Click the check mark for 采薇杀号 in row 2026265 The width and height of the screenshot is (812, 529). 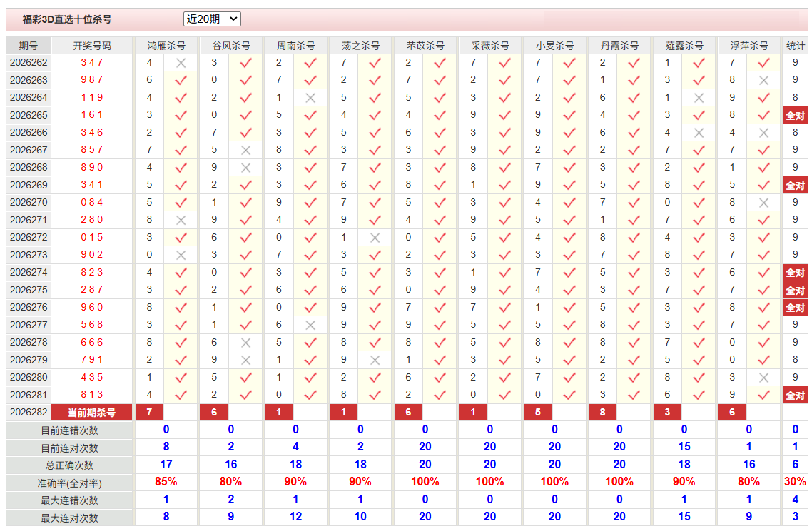[504, 115]
